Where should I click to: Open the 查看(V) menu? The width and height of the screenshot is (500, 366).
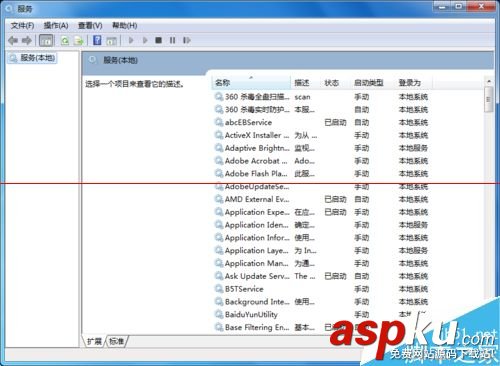click(90, 26)
